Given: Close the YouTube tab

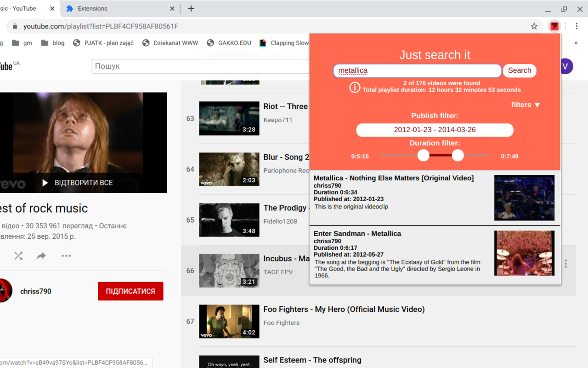Looking at the screenshot, I should coord(52,8).
